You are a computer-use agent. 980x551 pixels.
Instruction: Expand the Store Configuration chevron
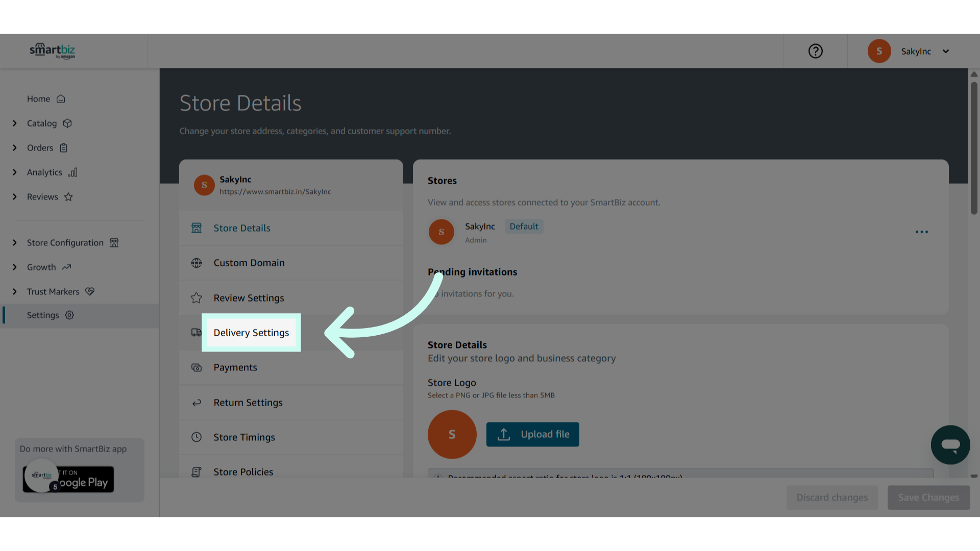tap(15, 243)
